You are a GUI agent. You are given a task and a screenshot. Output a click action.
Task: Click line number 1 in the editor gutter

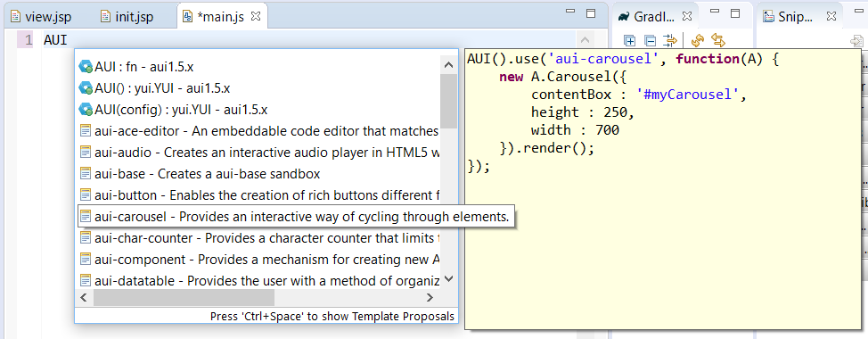point(28,40)
